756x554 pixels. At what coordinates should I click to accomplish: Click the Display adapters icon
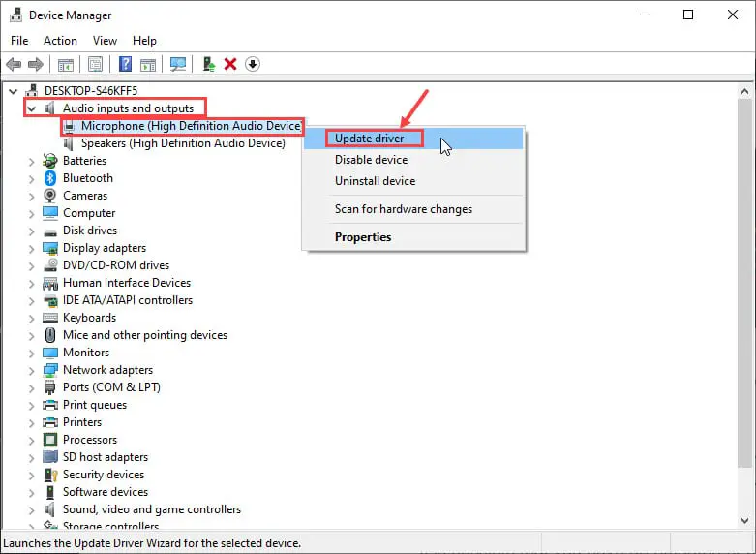click(x=50, y=248)
